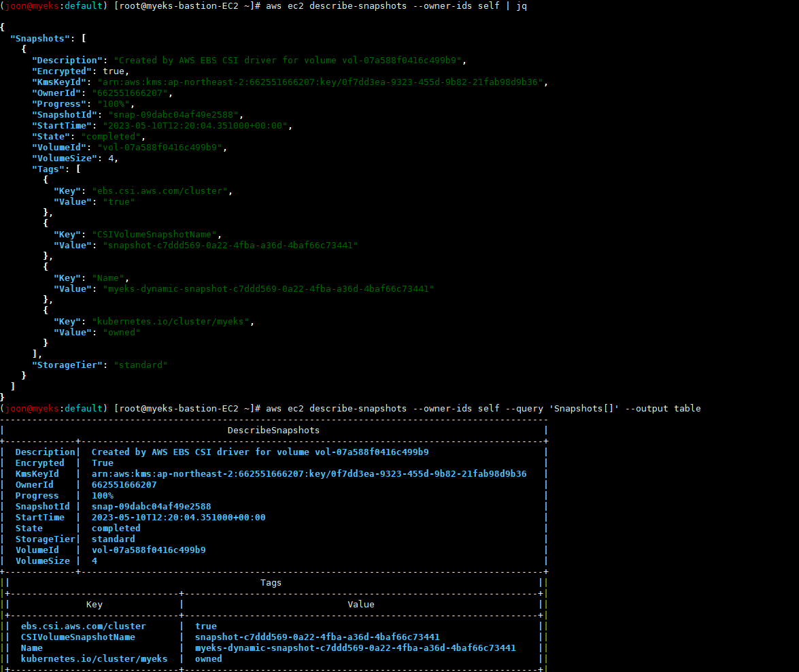The height and width of the screenshot is (672, 799).
Task: Click the 'VolumeSize' label in the table
Action: [x=42, y=561]
